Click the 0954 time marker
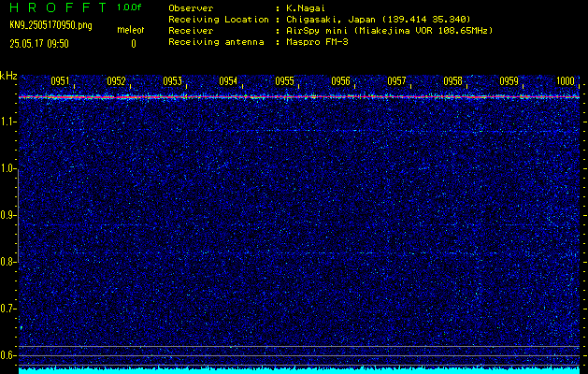Viewport: 588px width, 374px height. [228, 81]
